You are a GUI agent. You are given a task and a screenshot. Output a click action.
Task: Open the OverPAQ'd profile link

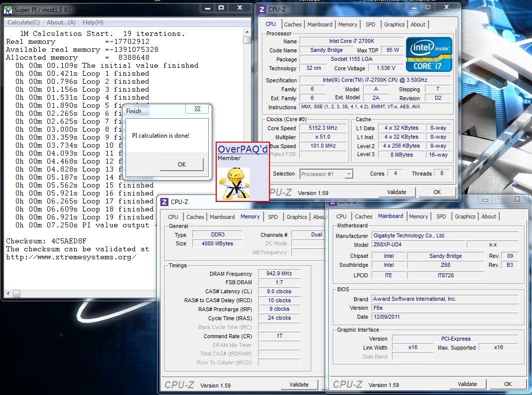pyautogui.click(x=243, y=149)
